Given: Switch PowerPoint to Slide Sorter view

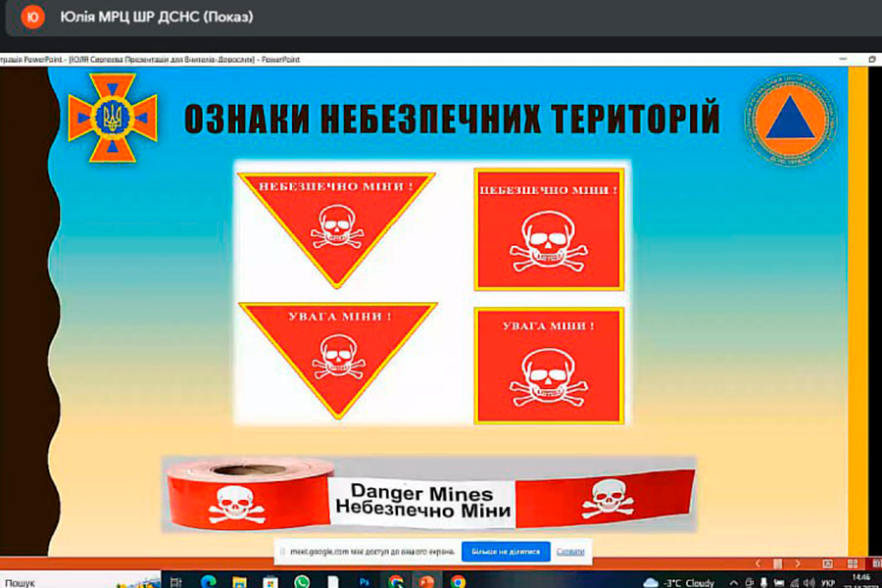Looking at the screenshot, I should click(x=853, y=563).
